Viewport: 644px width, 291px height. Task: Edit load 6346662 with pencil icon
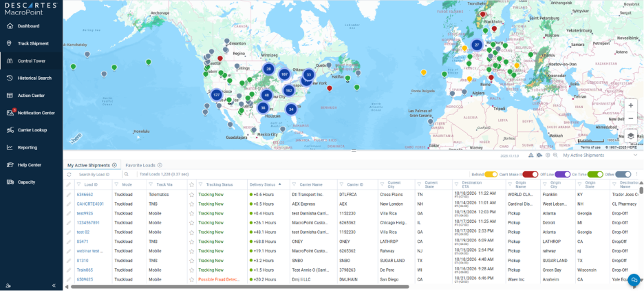click(x=69, y=195)
